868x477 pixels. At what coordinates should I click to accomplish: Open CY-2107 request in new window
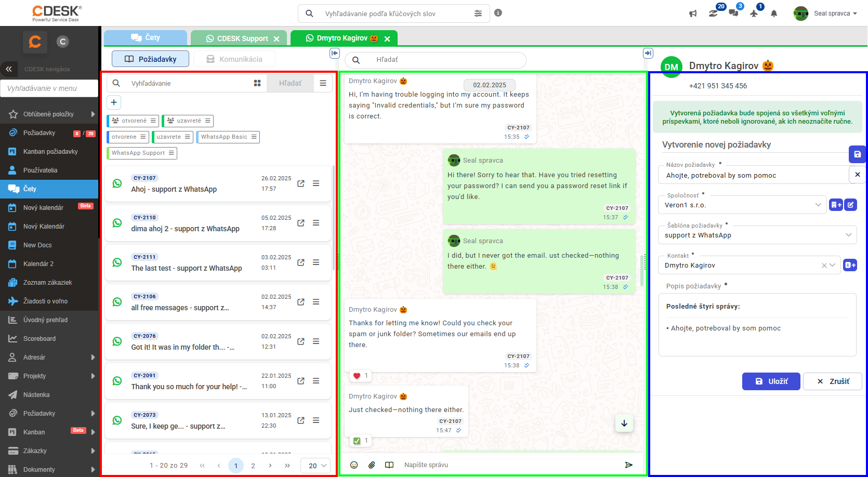[301, 183]
